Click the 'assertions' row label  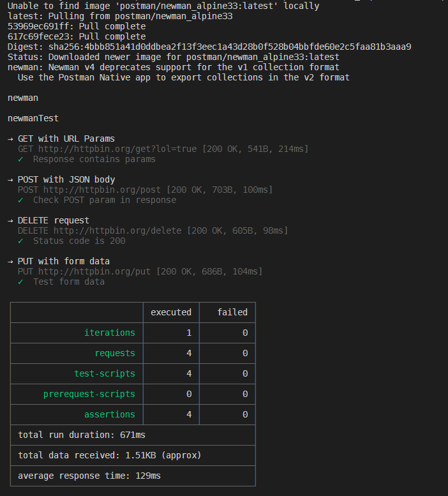coord(110,414)
